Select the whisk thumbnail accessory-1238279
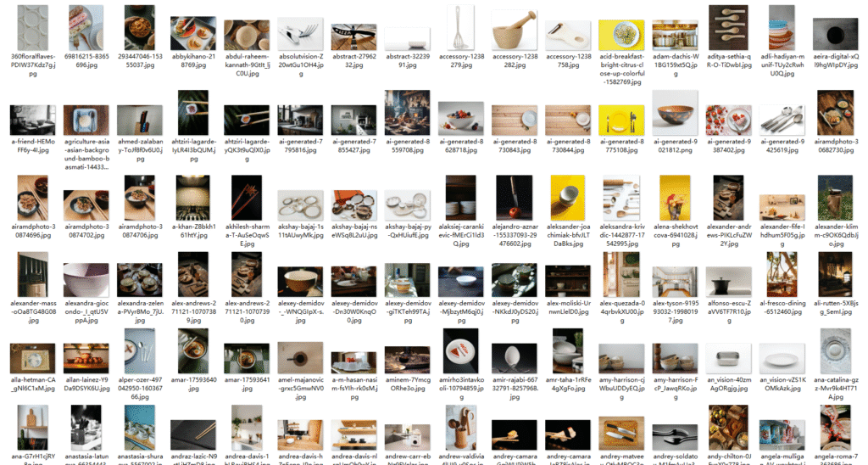Viewport: 868px width, 465px height. 460,28
